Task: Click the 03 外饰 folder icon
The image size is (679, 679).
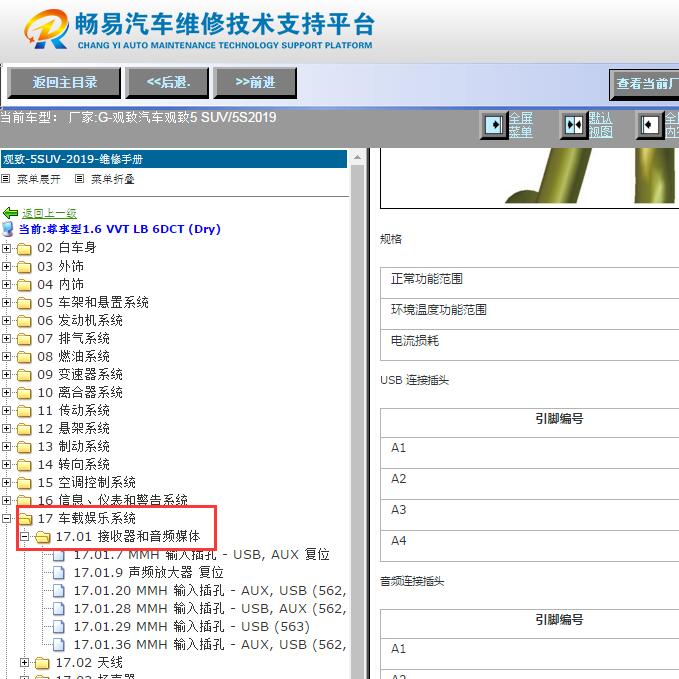Action: [24, 267]
